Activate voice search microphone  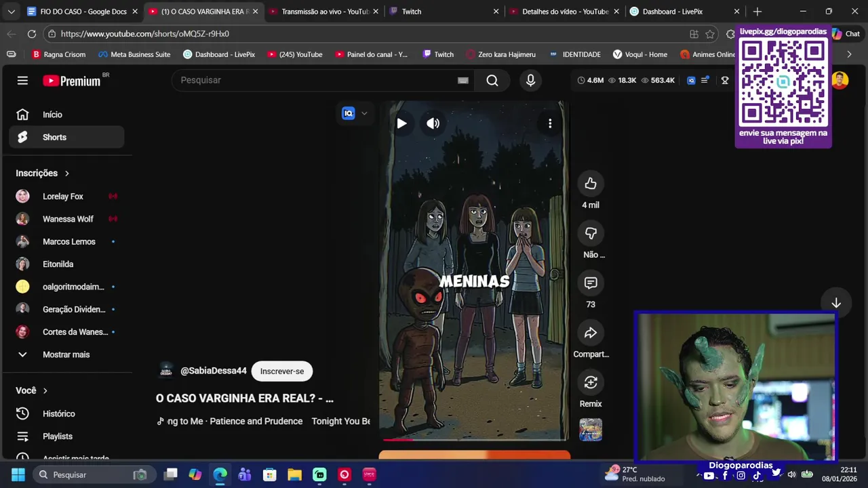pyautogui.click(x=530, y=81)
